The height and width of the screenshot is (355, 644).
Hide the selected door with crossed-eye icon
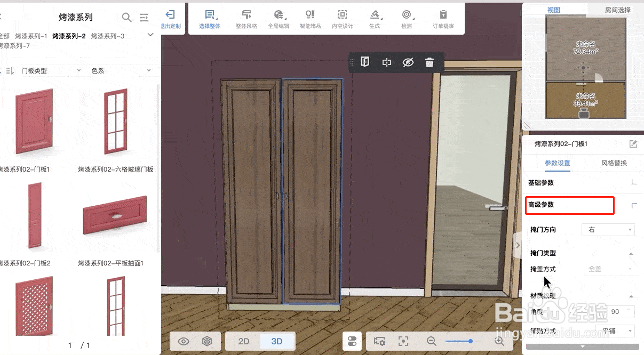pos(408,62)
